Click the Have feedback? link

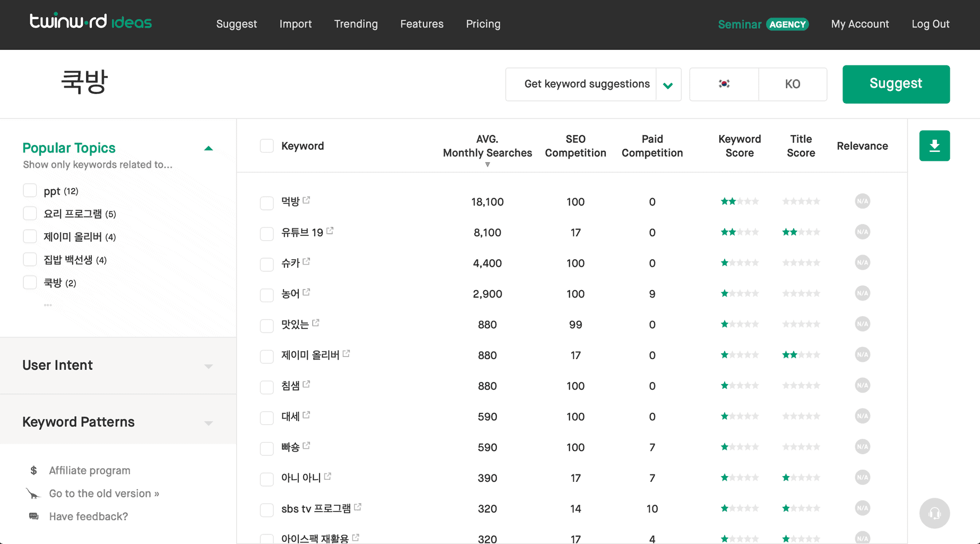(89, 516)
